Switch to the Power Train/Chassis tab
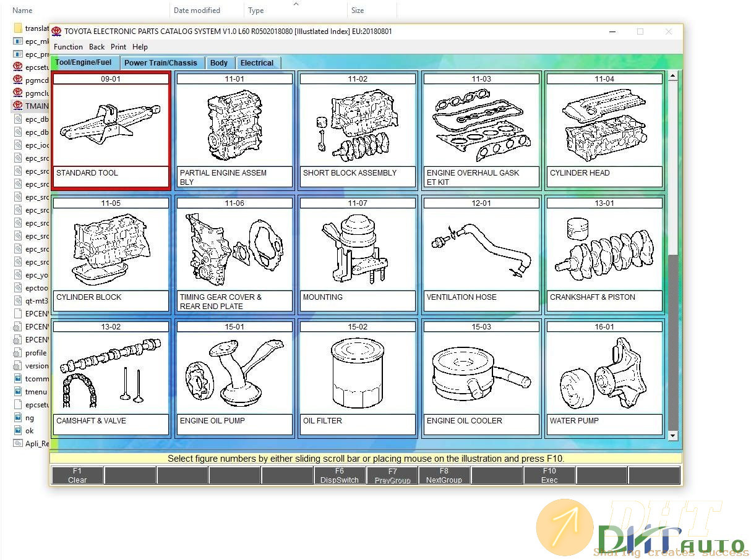 [x=161, y=63]
